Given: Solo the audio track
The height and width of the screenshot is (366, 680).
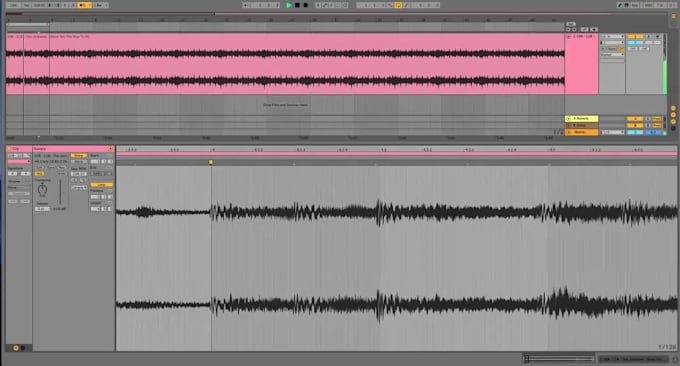Looking at the screenshot, I should pyautogui.click(x=649, y=36).
